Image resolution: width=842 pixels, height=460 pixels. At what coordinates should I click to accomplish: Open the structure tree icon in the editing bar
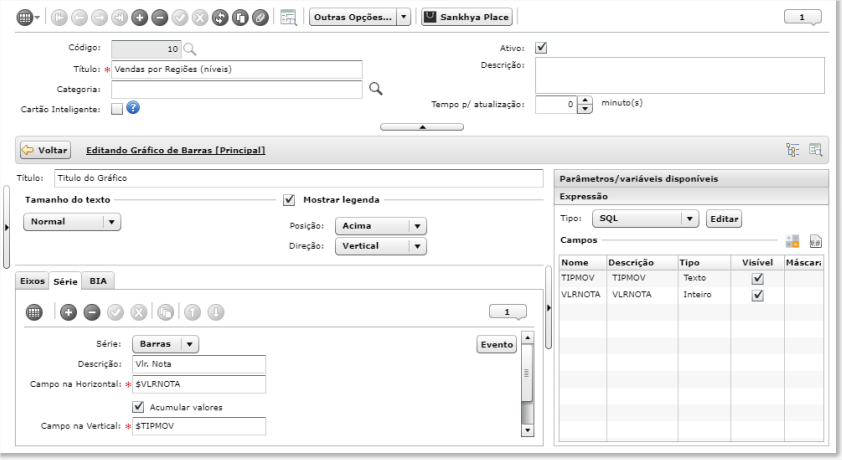[793, 150]
